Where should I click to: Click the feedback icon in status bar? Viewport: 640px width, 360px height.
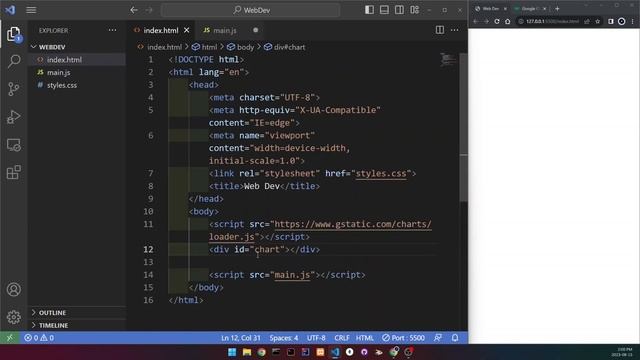438,338
